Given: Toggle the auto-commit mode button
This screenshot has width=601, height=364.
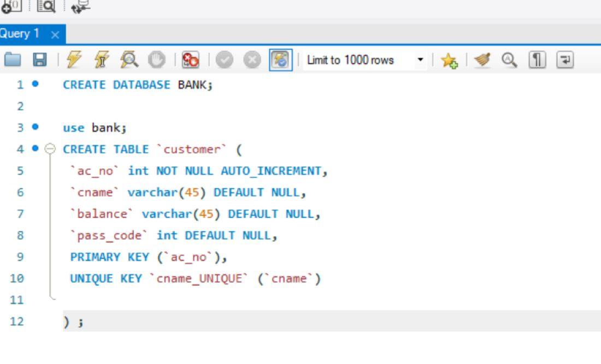Looking at the screenshot, I should click(281, 60).
